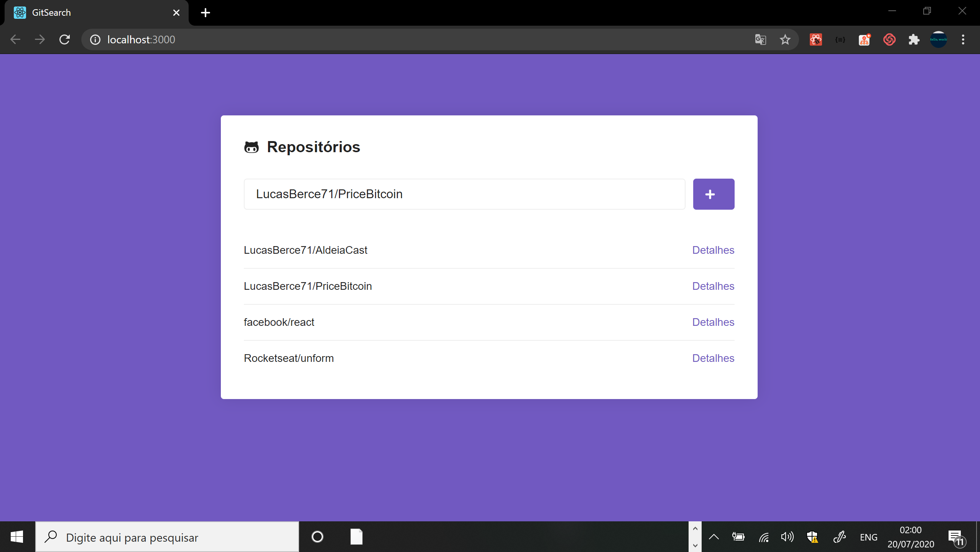980x552 pixels.
Task: Open the Extensions puzzle piece menu
Action: click(x=914, y=39)
